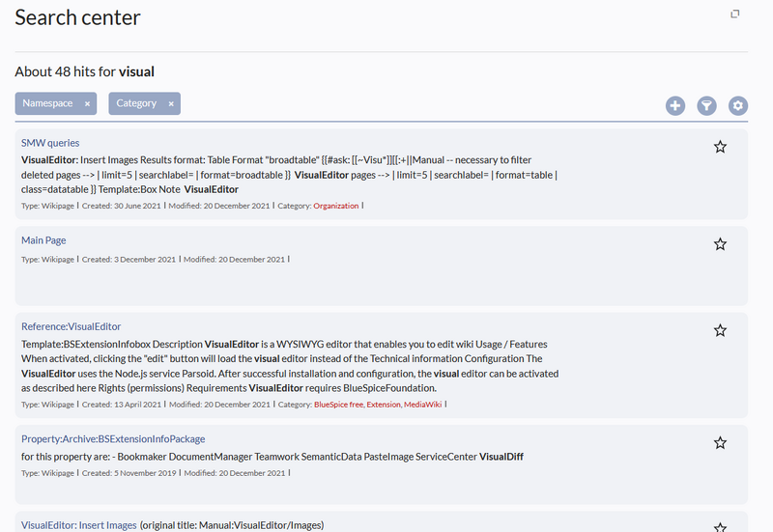773x532 pixels.
Task: Click 'Created: 3 December 2021' text
Action: (129, 260)
